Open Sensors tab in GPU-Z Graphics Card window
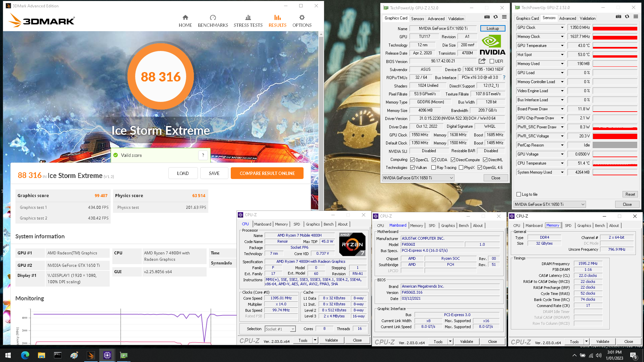The height and width of the screenshot is (362, 644). click(x=418, y=19)
